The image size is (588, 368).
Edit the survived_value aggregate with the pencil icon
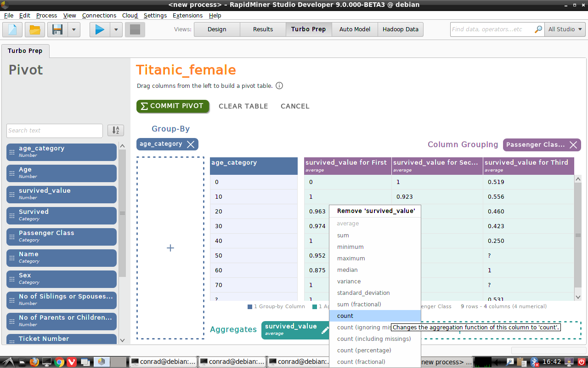[x=326, y=330]
